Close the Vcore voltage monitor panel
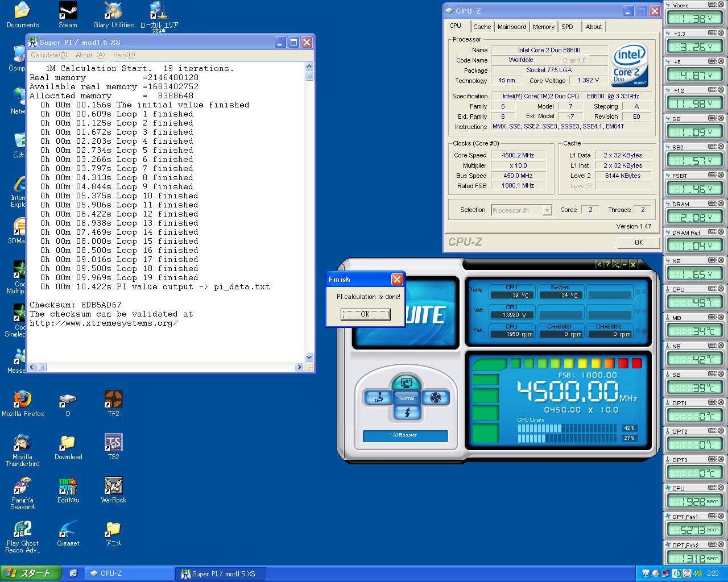 coord(721,5)
